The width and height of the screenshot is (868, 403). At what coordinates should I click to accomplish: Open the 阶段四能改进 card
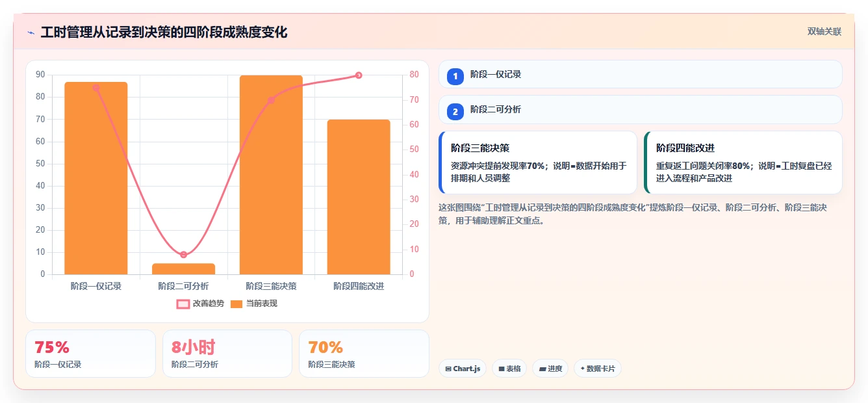(743, 162)
